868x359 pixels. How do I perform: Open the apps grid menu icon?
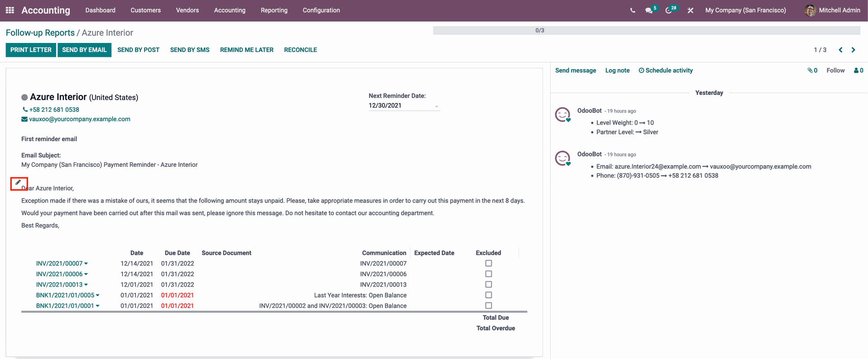click(x=10, y=10)
